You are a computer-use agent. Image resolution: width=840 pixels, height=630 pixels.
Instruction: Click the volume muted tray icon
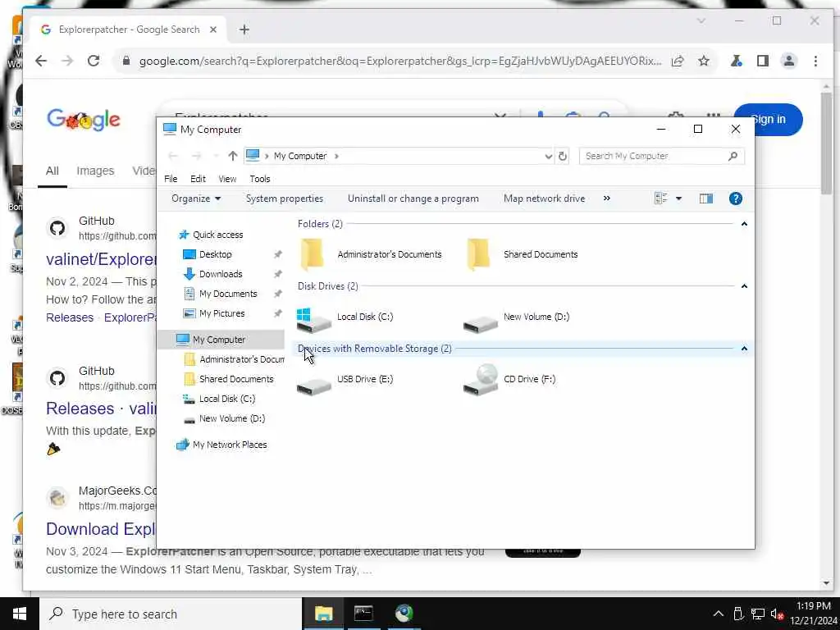777,614
